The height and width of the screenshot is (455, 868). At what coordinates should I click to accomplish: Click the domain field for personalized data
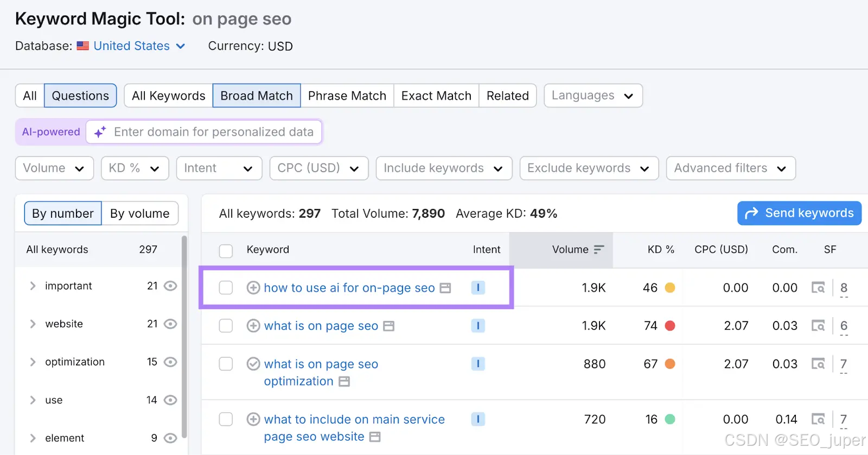click(204, 132)
